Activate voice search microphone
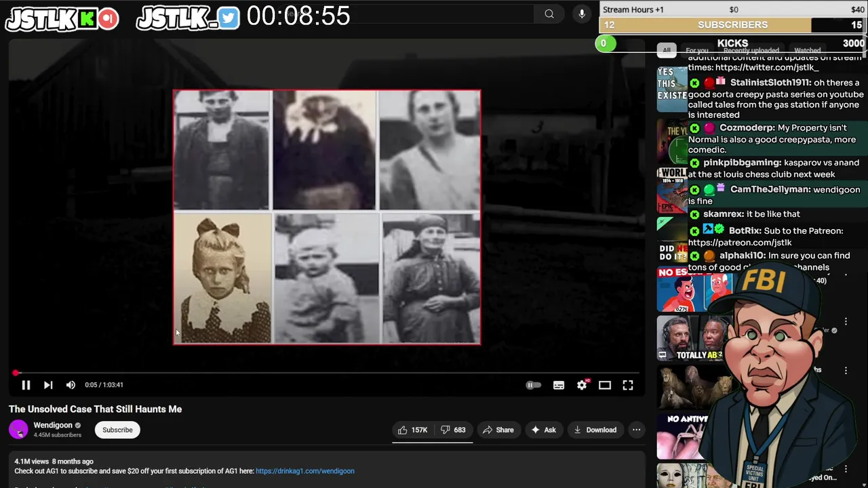Image resolution: width=868 pixels, height=488 pixels. pos(581,14)
